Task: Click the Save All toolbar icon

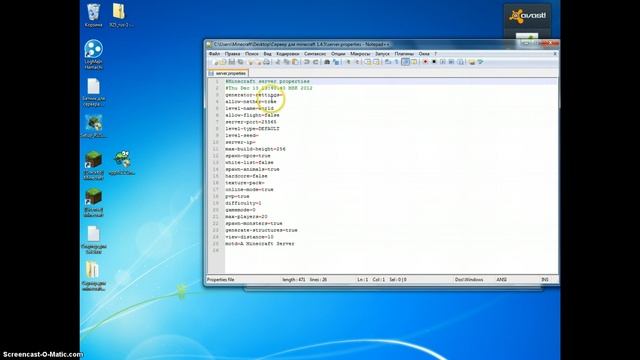Action: tap(240, 62)
